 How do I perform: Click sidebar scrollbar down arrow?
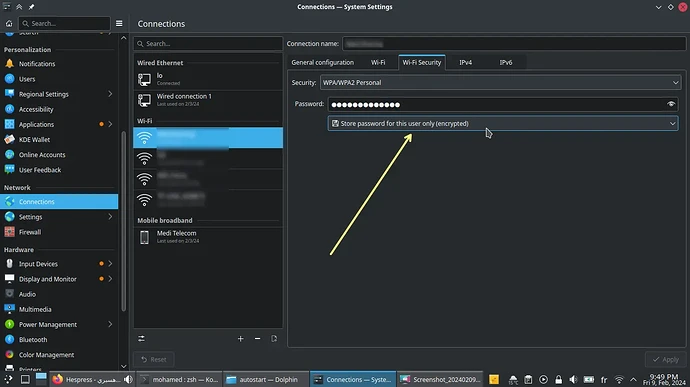(x=124, y=366)
